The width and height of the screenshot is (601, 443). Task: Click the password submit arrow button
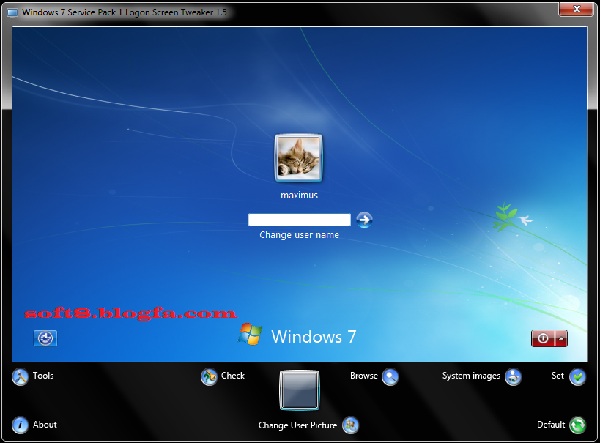pyautogui.click(x=365, y=220)
